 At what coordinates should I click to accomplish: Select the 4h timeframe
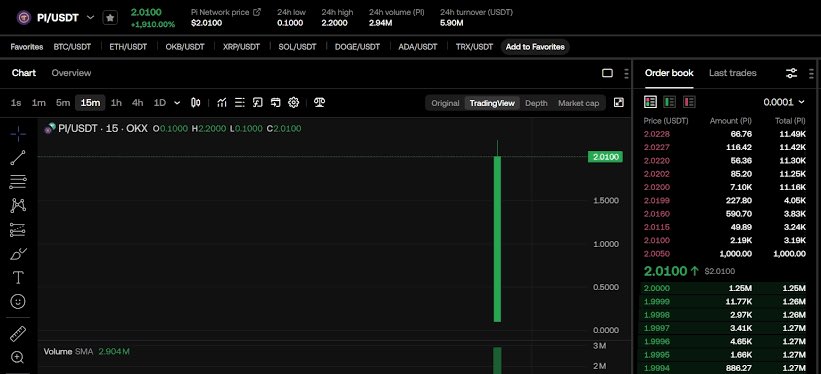(x=137, y=103)
